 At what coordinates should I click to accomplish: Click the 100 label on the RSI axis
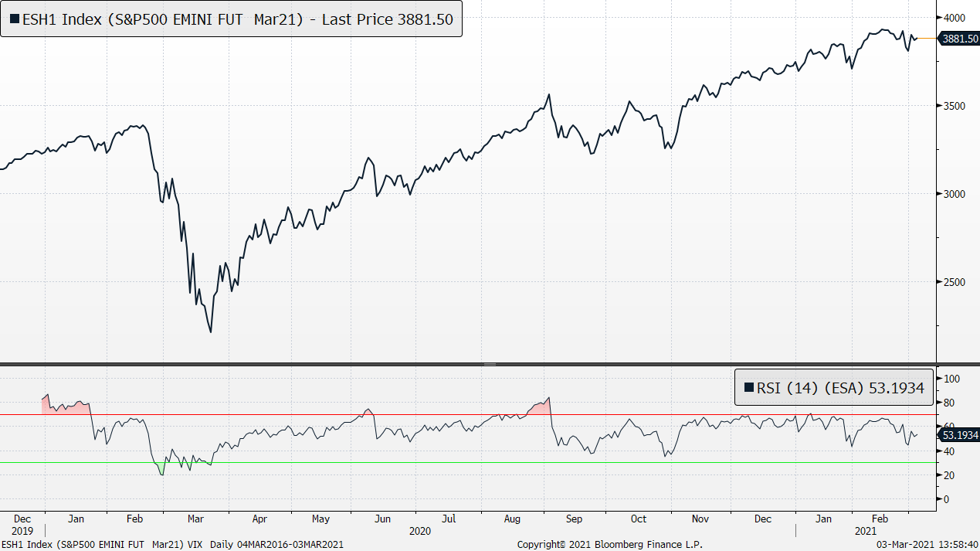[951, 379]
